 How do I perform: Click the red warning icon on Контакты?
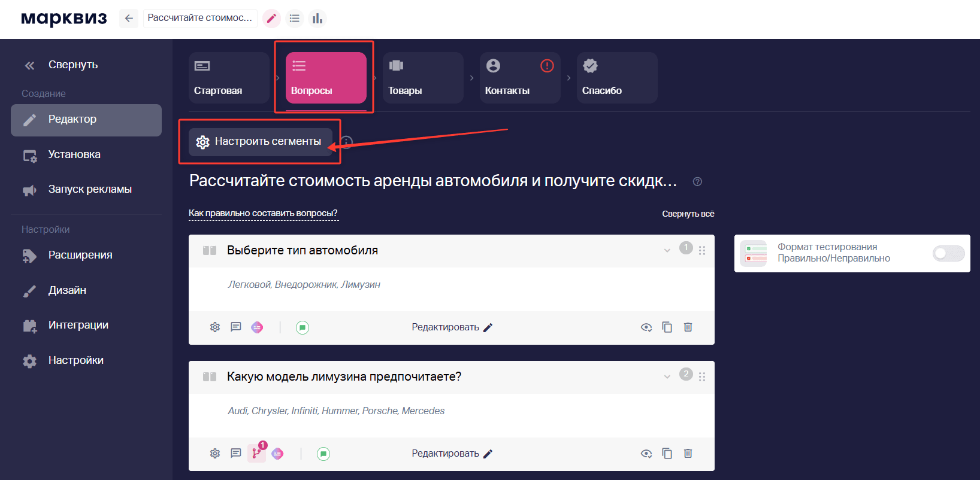point(547,66)
